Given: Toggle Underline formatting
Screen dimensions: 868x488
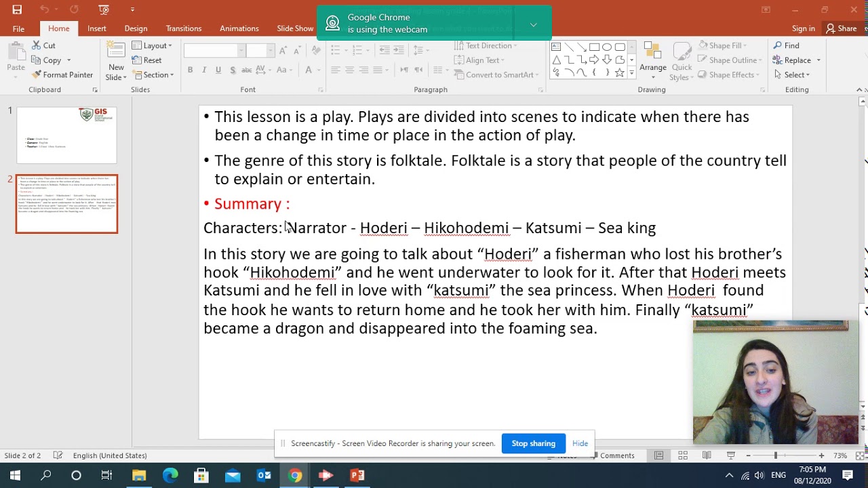Looking at the screenshot, I should point(218,70).
